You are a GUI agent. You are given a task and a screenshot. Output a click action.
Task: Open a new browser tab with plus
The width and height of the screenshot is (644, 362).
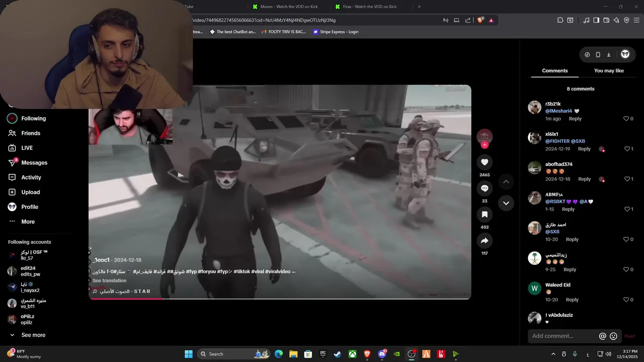tap(419, 7)
